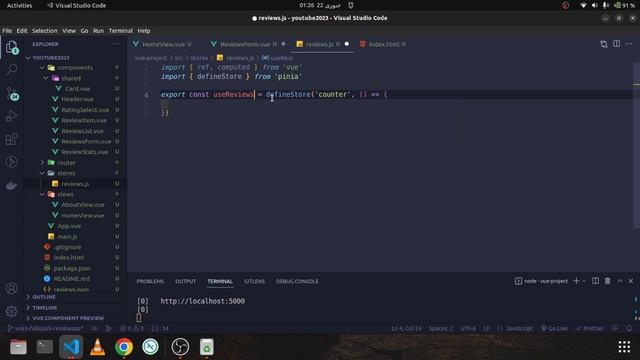Switch to the GITLENS panel tab
Screen dimensions: 640x360
coord(254,281)
